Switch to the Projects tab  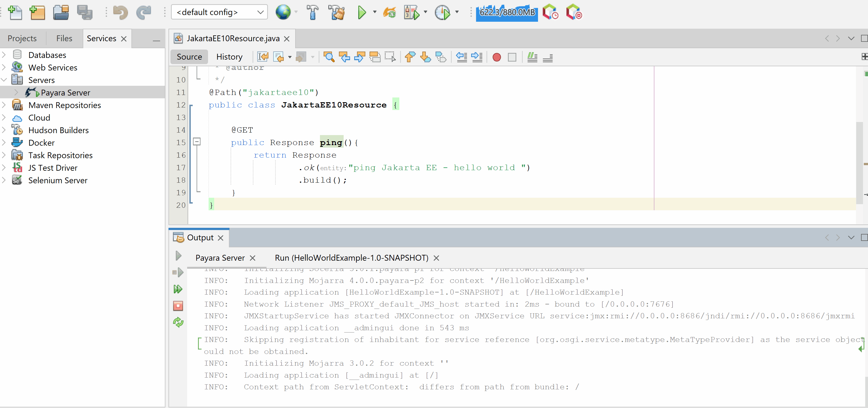click(x=22, y=38)
